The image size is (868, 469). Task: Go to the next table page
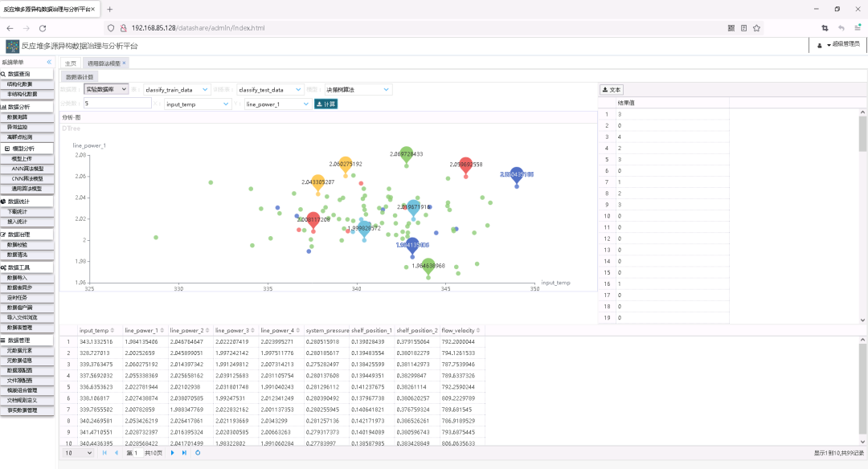click(172, 453)
